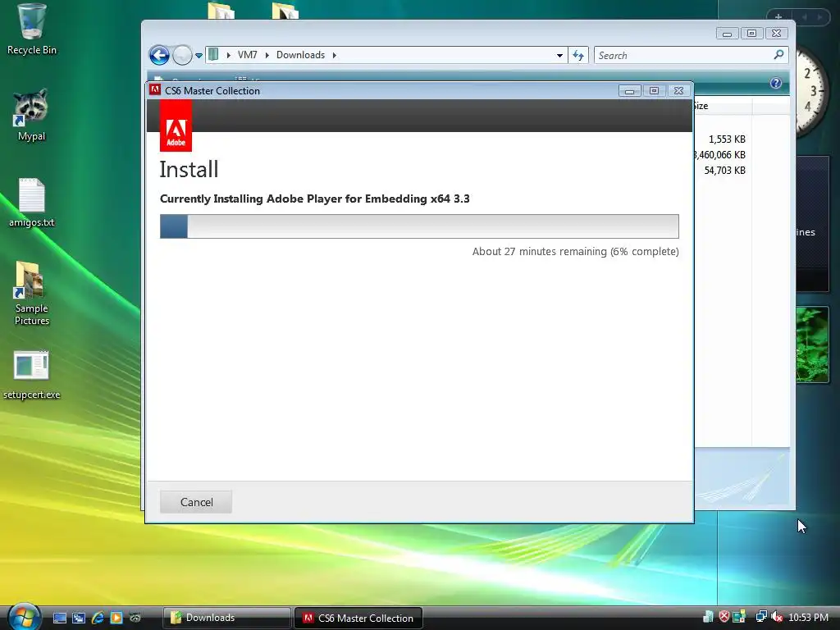840x630 pixels.
Task: Click the CS6 Master Collection title bar icon
Action: click(155, 90)
